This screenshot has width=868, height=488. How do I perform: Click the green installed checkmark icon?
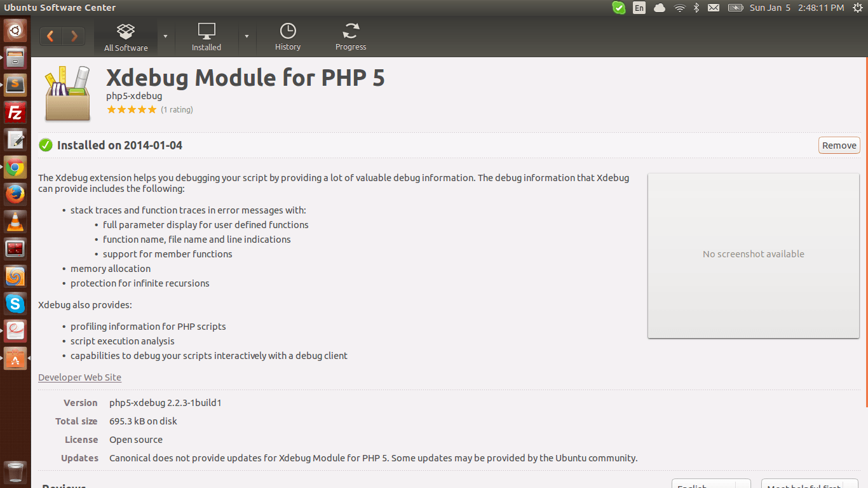[x=46, y=146]
